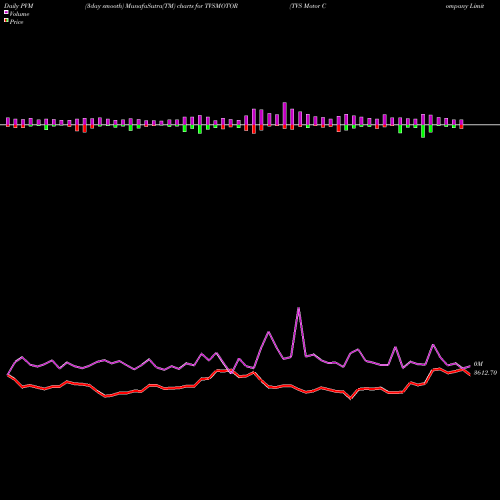
Task: Click the 0M volume value label
Action: 478,364
